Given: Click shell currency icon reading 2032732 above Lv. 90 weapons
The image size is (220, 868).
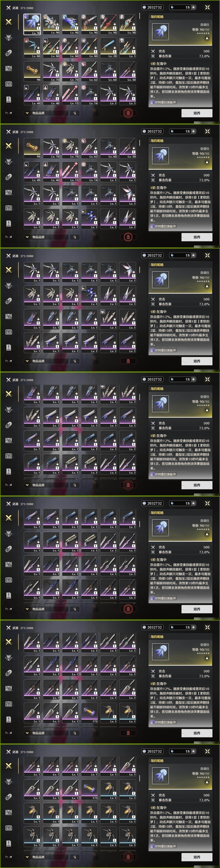Looking at the screenshot, I should (x=144, y=7).
